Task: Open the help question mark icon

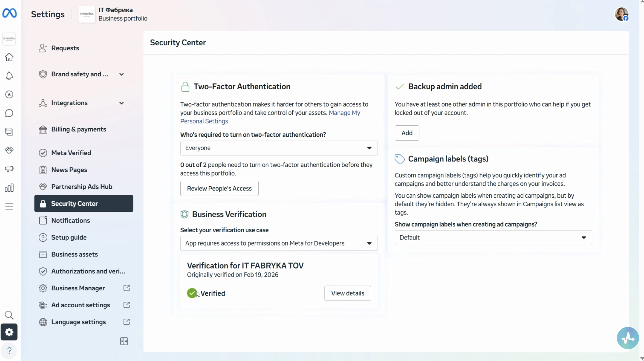Action: click(9, 350)
